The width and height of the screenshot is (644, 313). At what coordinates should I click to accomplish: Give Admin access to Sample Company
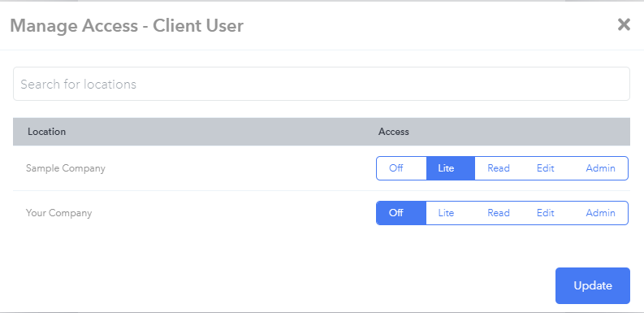pyautogui.click(x=600, y=168)
